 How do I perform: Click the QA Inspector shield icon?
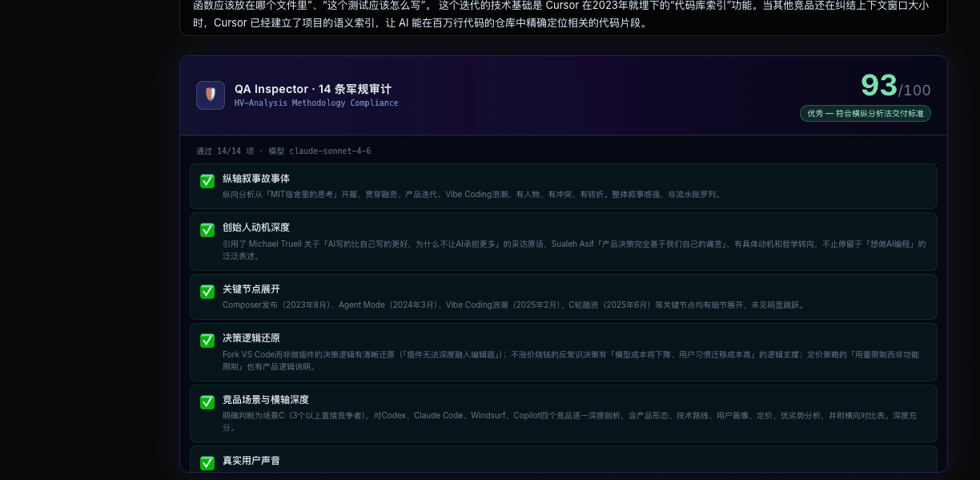pos(211,95)
